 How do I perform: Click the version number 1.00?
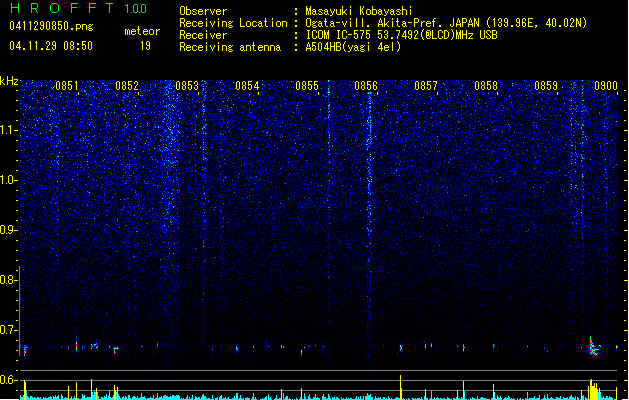[136, 8]
